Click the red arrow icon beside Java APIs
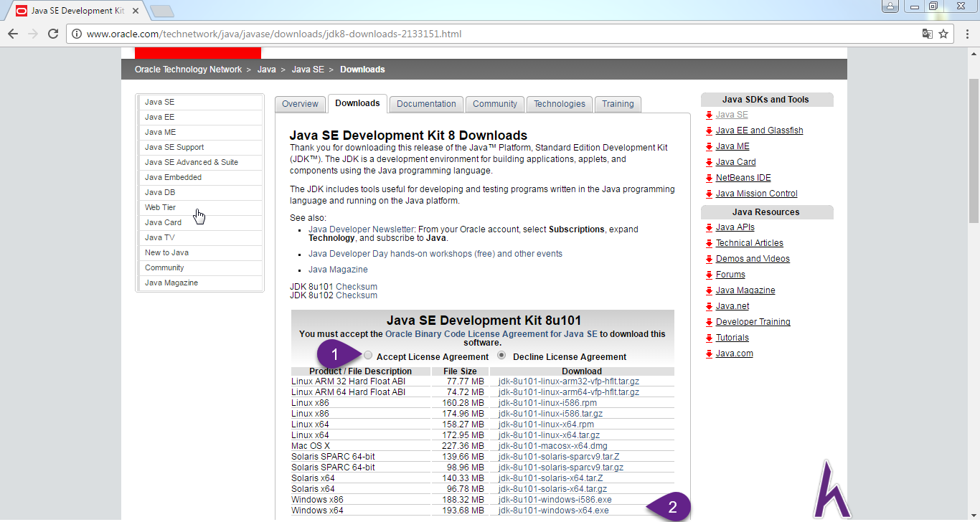Image resolution: width=980 pixels, height=522 pixels. [x=709, y=227]
